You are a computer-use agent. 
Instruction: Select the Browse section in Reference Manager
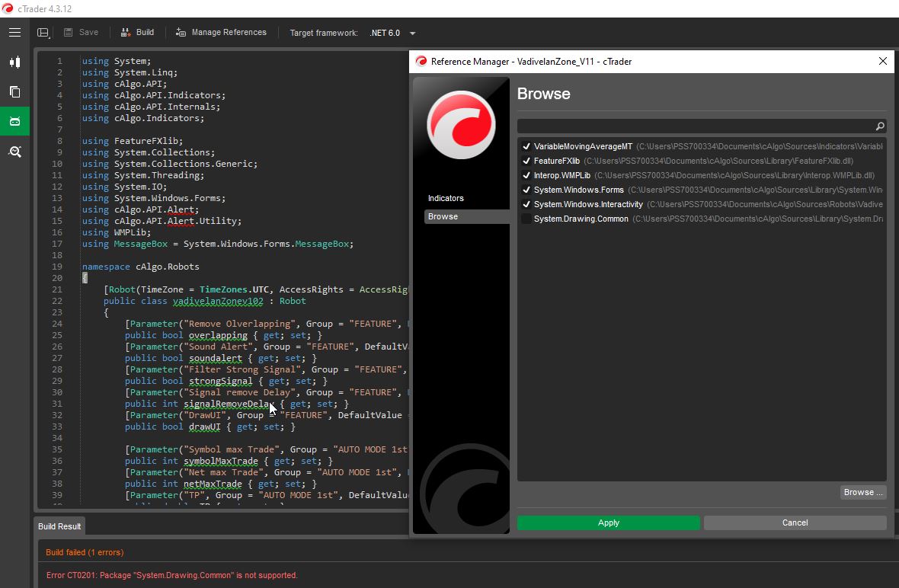tap(467, 216)
